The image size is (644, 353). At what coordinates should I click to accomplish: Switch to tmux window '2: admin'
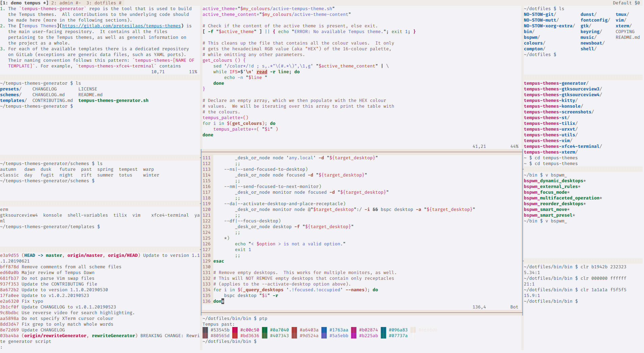click(66, 3)
